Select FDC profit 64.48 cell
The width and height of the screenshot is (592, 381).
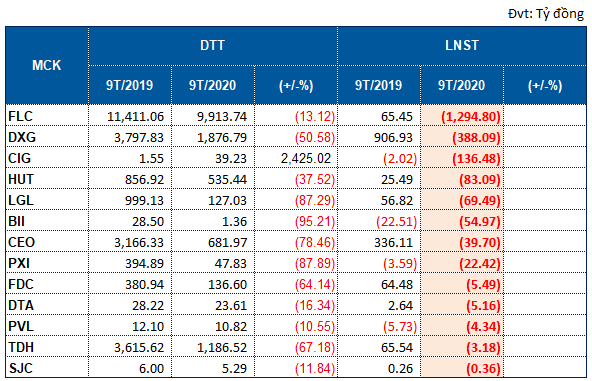coord(379,284)
